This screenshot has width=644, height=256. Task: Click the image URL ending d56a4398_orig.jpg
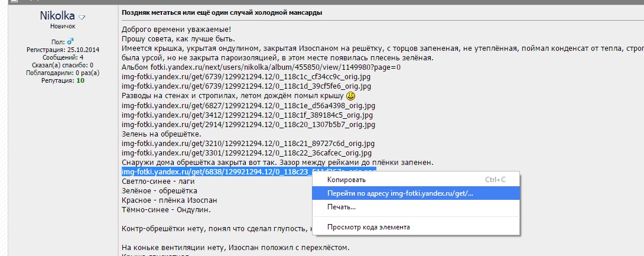point(248,106)
